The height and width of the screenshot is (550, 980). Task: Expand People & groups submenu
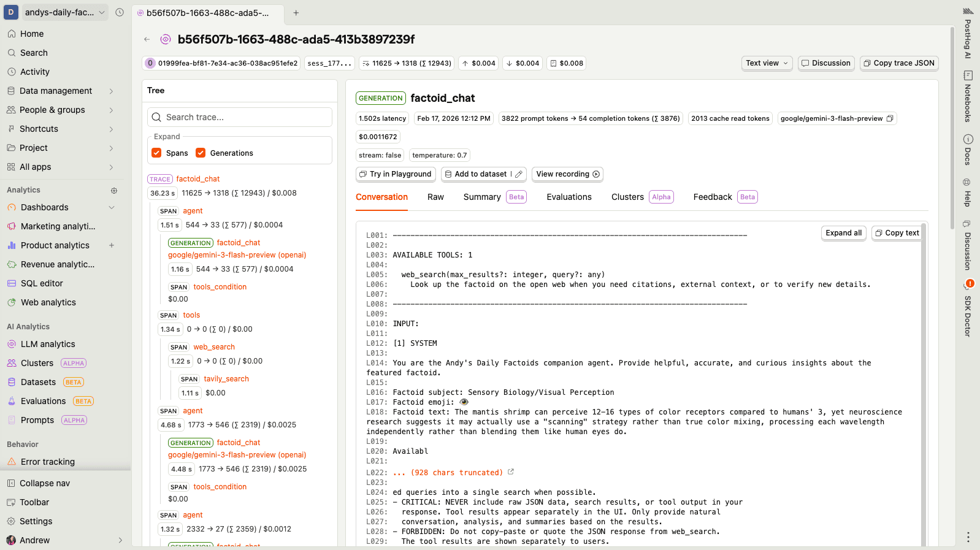[111, 110]
